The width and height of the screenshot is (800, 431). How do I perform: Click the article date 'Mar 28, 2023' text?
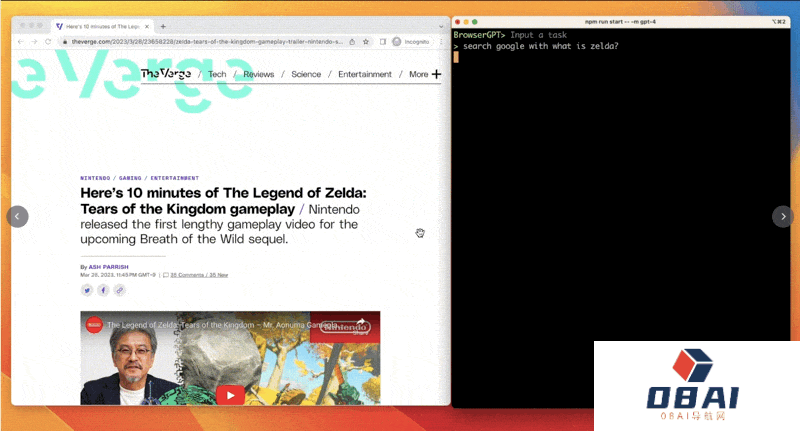(118, 275)
